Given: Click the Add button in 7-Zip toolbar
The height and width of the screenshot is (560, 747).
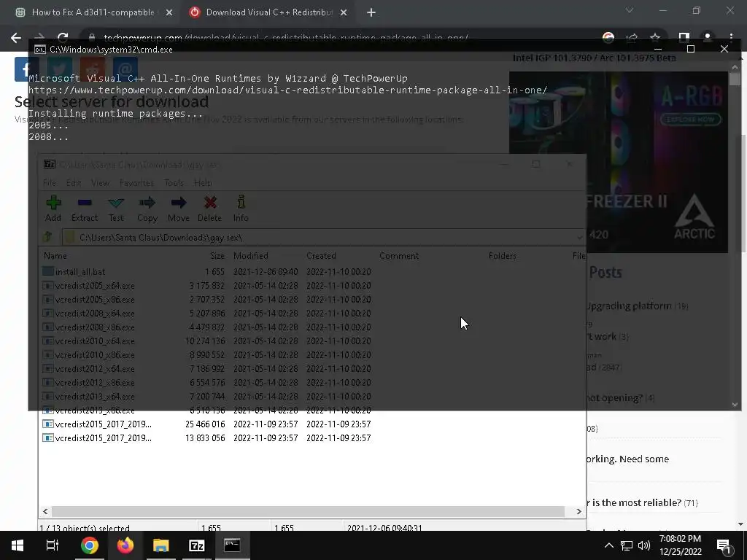Looking at the screenshot, I should (x=53, y=208).
